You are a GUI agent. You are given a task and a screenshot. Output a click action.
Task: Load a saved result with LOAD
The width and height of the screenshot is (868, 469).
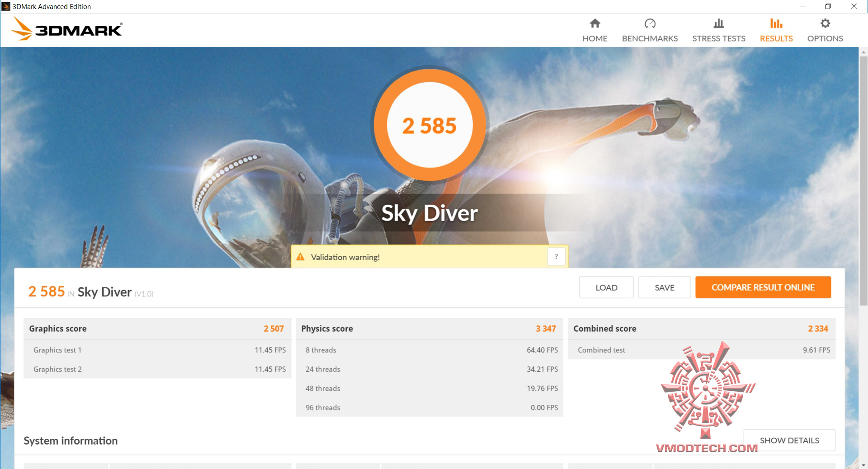pos(606,287)
